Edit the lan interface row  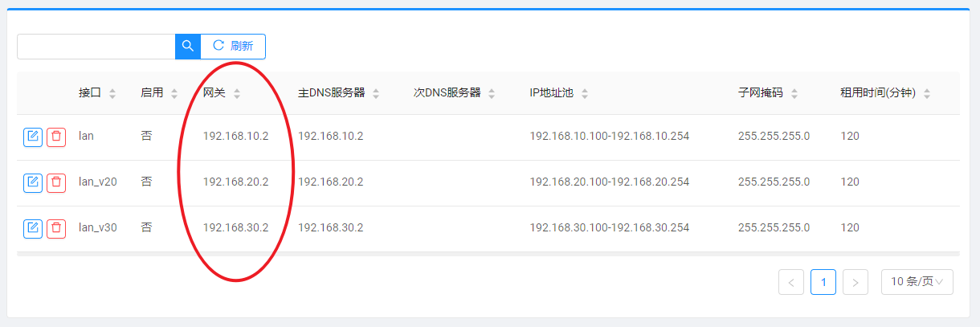(x=33, y=137)
